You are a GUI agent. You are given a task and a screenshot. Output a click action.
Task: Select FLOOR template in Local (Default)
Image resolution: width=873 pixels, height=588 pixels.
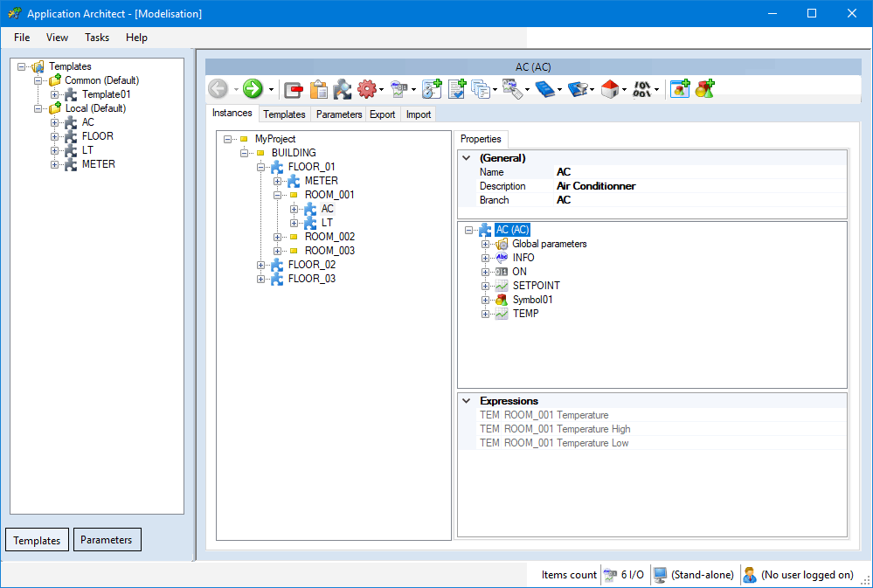click(x=97, y=136)
